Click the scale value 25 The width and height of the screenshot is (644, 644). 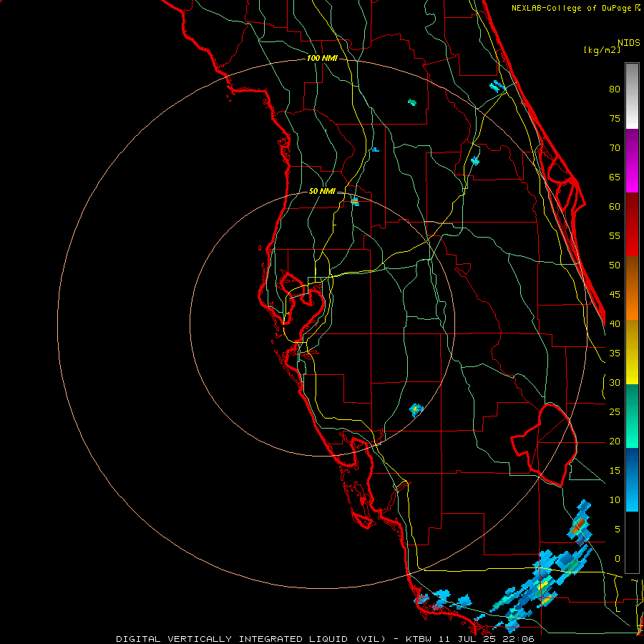click(615, 412)
